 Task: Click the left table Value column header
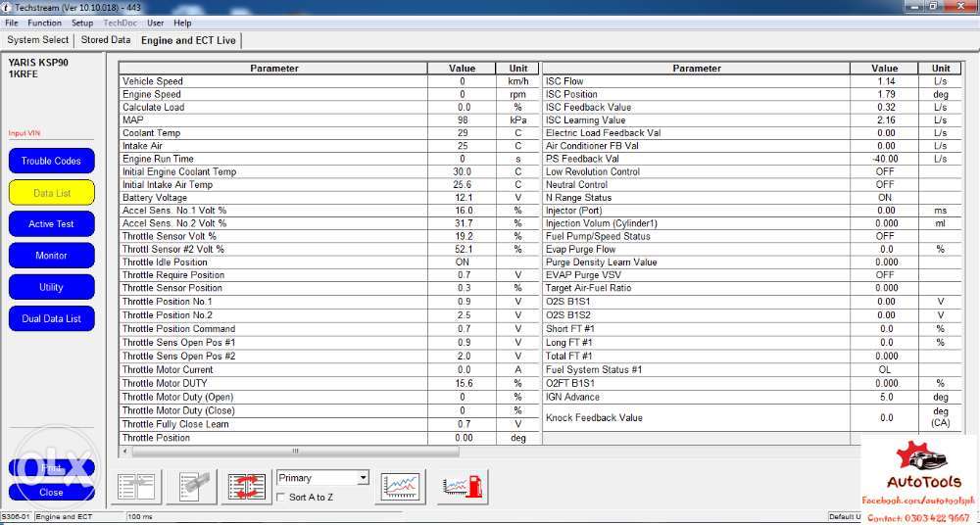click(462, 69)
